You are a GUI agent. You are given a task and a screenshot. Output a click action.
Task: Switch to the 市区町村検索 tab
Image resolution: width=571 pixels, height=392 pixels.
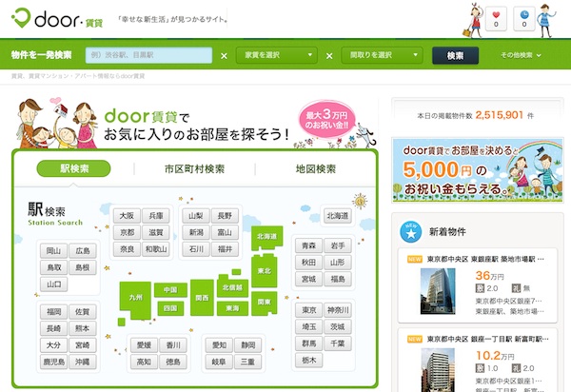[x=194, y=168]
